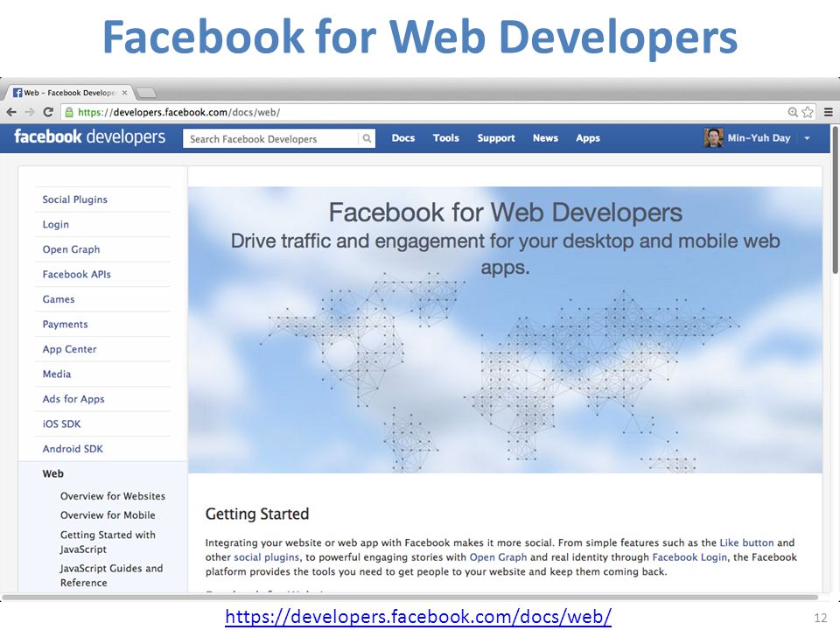Open Getting Started with JavaScript
Image resolution: width=840 pixels, height=630 pixels.
108,542
